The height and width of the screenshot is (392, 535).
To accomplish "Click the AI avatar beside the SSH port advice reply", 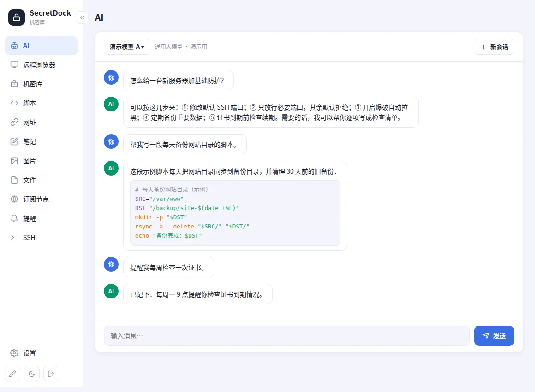I will [x=111, y=104].
